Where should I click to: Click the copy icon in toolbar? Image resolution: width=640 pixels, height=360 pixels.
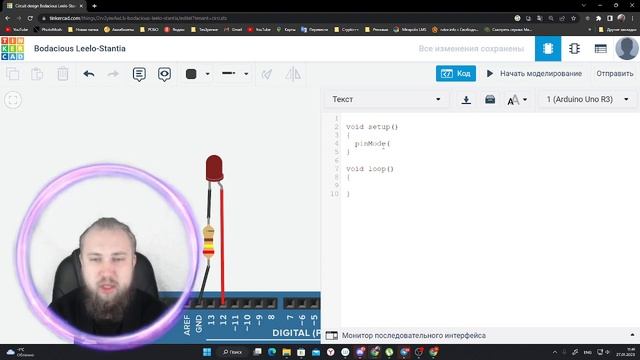tap(13, 74)
